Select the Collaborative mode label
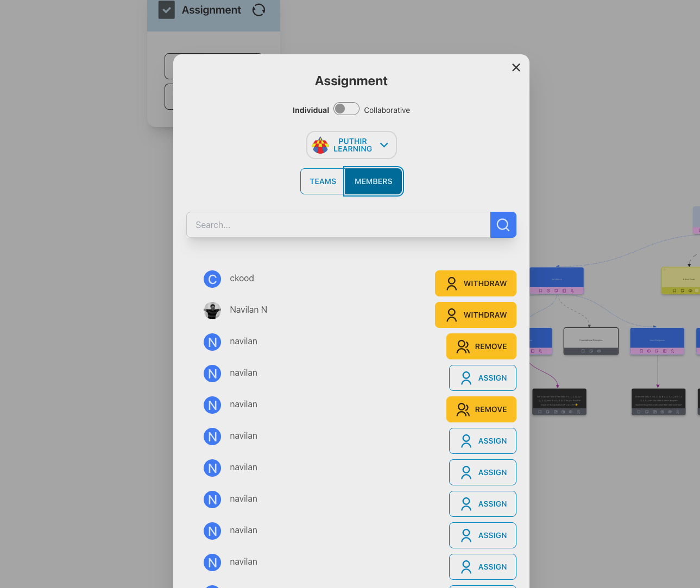 387,110
